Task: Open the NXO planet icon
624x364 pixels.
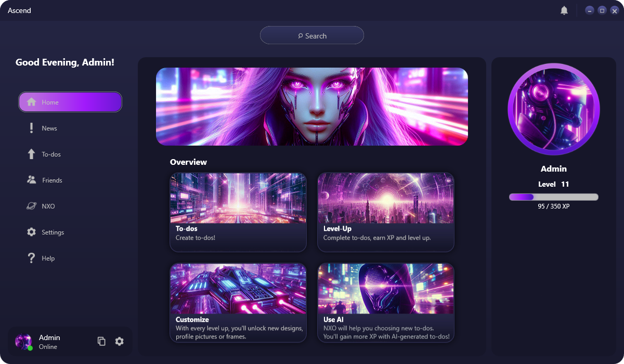Action: point(32,206)
